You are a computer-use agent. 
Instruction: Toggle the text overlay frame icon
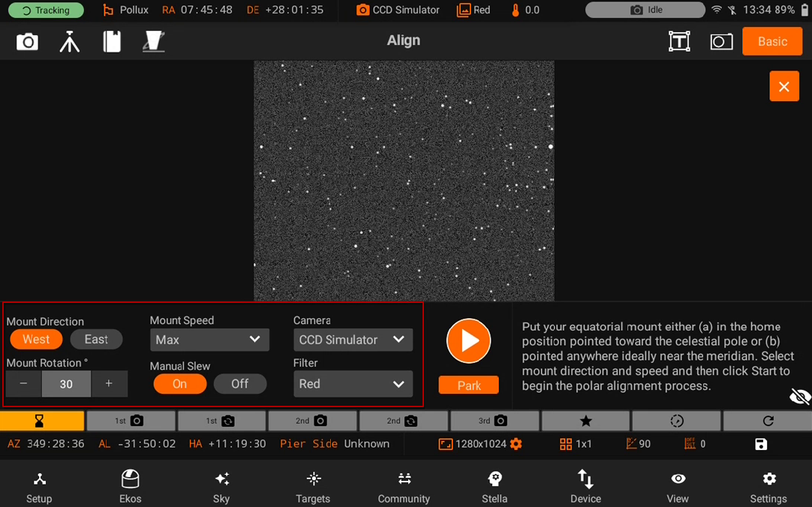tap(679, 41)
